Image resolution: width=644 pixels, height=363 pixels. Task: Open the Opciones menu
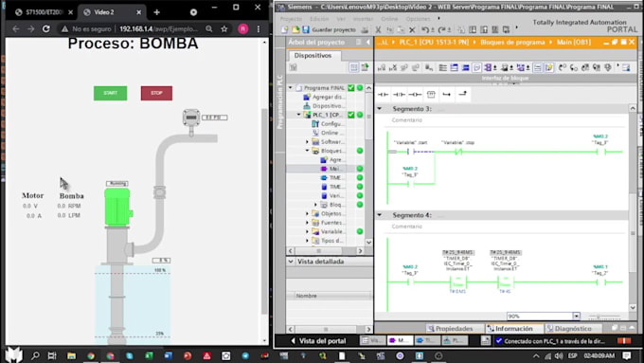click(x=418, y=19)
